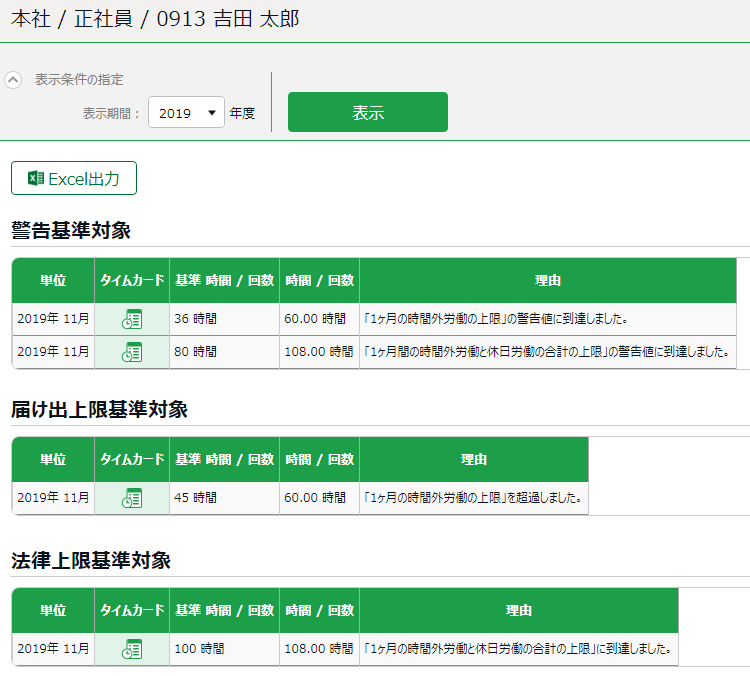Click the 「1ヶ月の時間外労働の上限」を超過しました reason text
Viewport: 750px width, 676px height.
[x=474, y=498]
